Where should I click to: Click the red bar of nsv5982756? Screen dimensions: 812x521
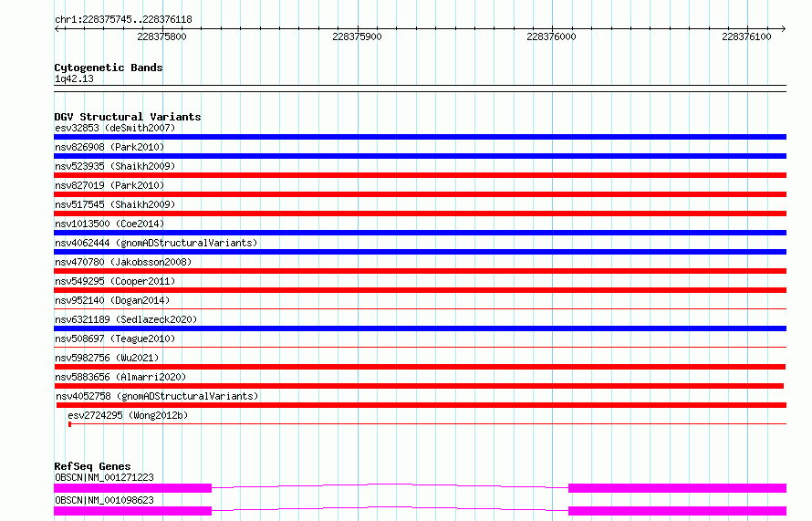click(420, 367)
